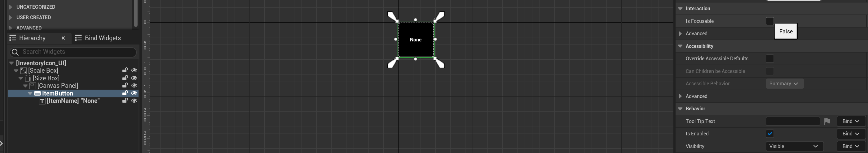Click bottom-left anchor handle of selected widget
This screenshot has height=153, width=868.
[x=393, y=62]
